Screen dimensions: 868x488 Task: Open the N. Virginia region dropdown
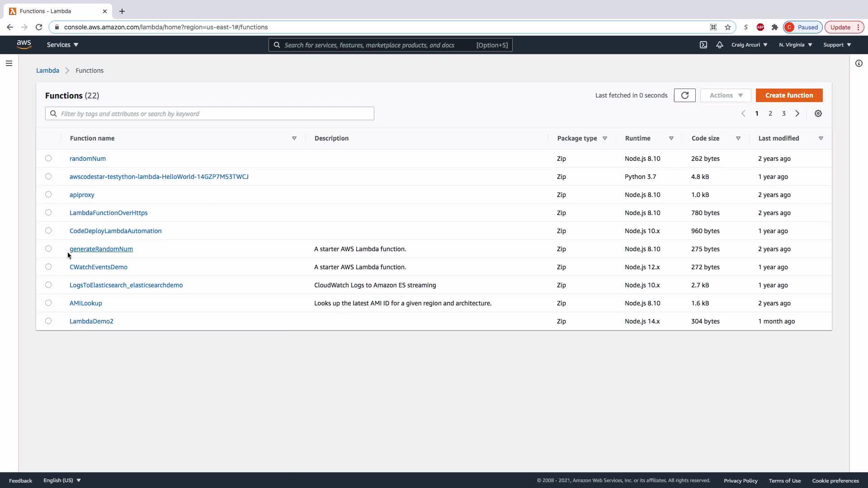795,45
